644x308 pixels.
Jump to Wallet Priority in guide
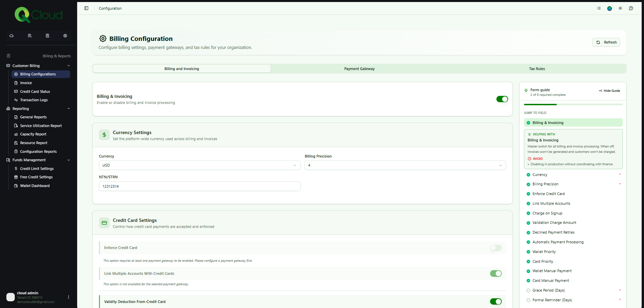pyautogui.click(x=573, y=252)
